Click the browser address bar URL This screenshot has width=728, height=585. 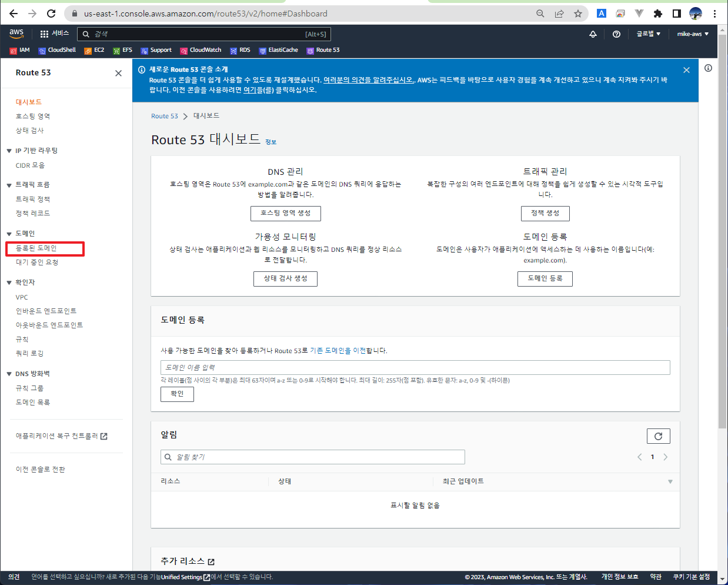tap(206, 14)
